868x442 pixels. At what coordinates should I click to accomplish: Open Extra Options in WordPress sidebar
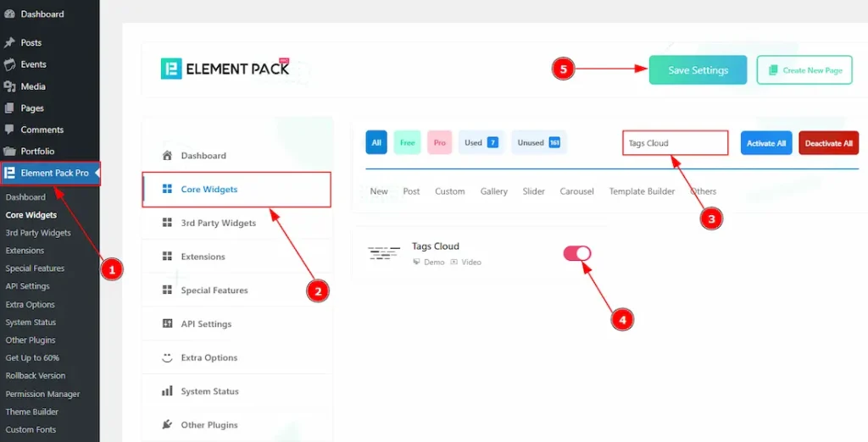pyautogui.click(x=30, y=304)
